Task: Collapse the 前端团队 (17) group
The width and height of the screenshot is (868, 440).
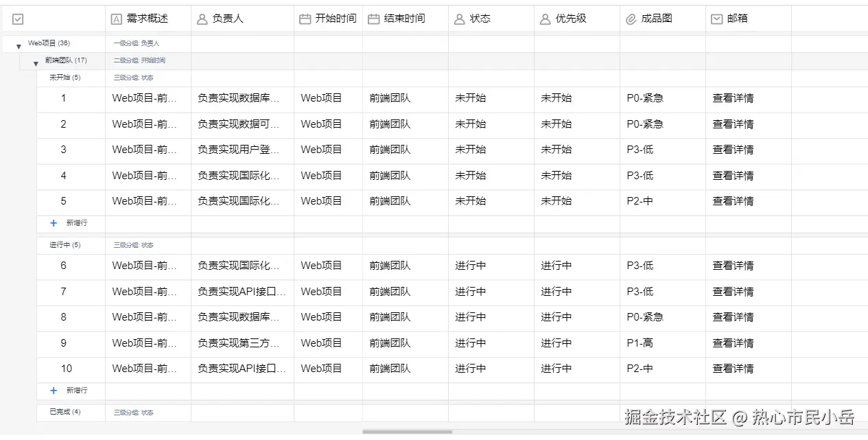Action: pyautogui.click(x=35, y=61)
